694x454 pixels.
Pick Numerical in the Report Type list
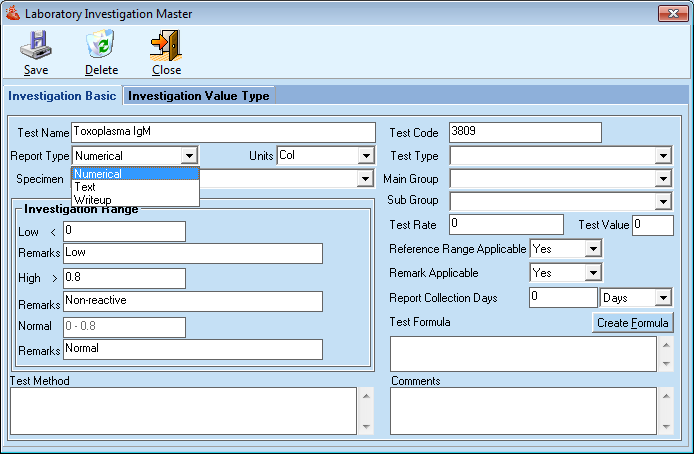[x=98, y=174]
